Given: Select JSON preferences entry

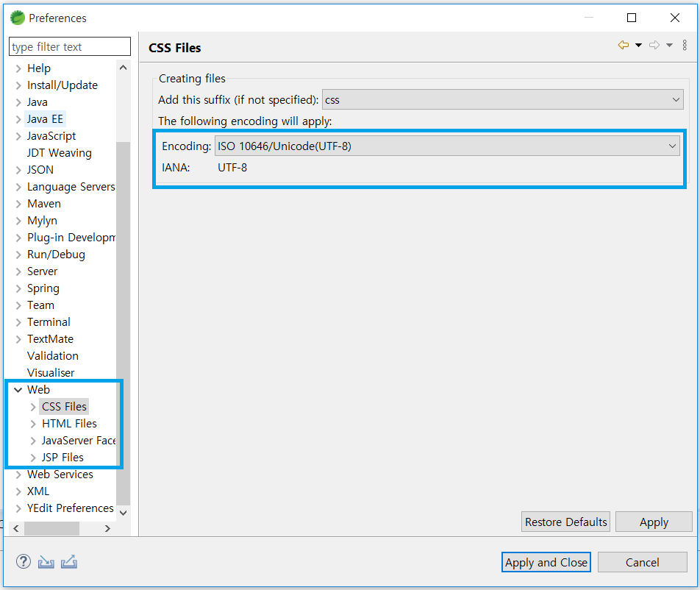Looking at the screenshot, I should (x=40, y=170).
